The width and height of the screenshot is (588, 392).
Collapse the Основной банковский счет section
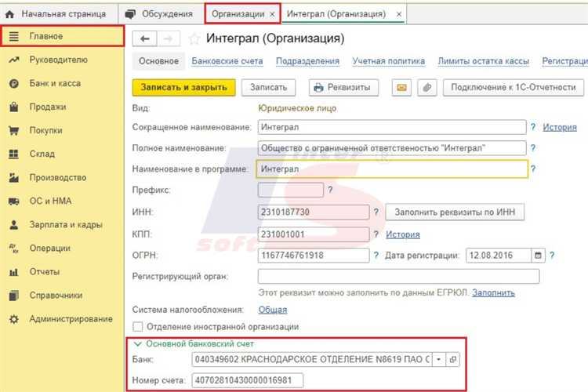[138, 344]
